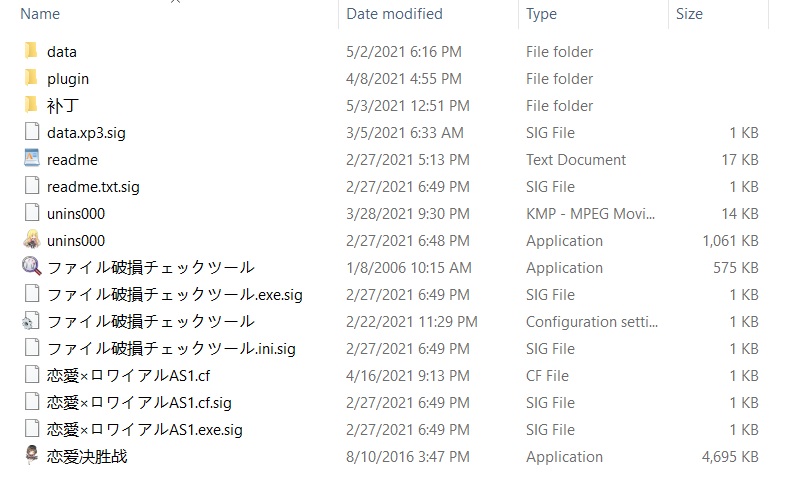
Task: Sort files by the Name column header
Action: 40,14
